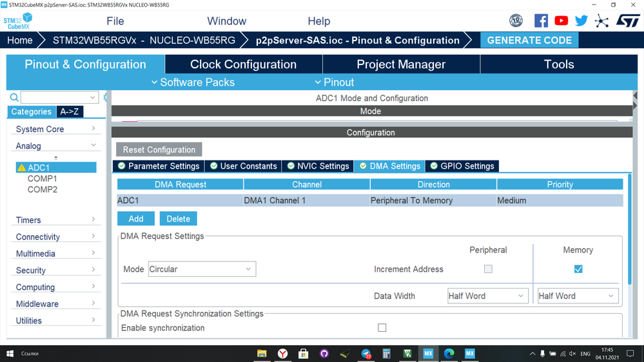The image size is (644, 362).
Task: Click the ST 10-year anniversary badge icon
Action: [516, 21]
